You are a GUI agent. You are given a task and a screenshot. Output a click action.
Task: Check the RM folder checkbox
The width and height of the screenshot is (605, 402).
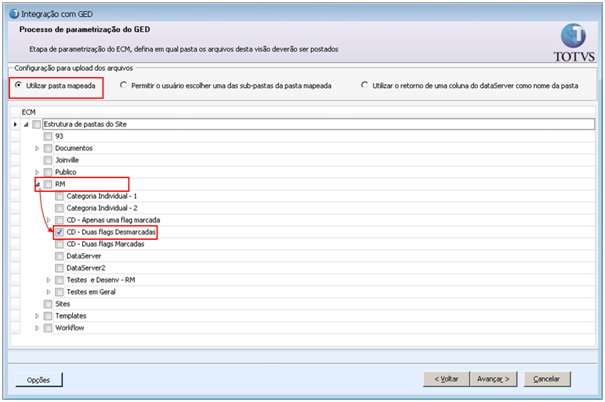coord(48,184)
